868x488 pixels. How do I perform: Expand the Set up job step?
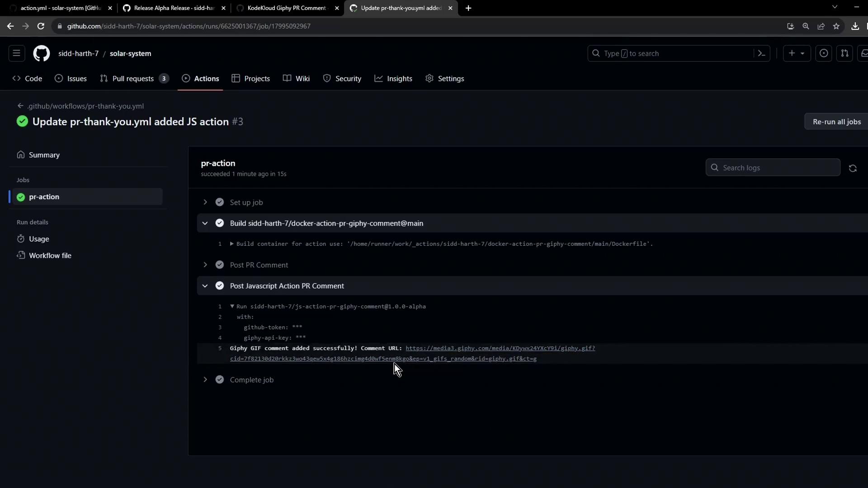205,202
